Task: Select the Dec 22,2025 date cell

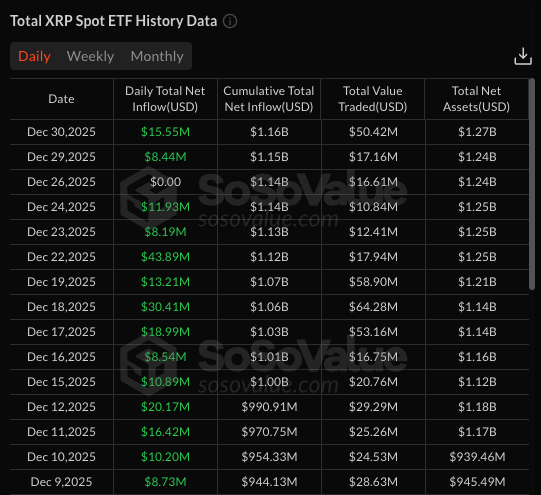Action: [61, 257]
